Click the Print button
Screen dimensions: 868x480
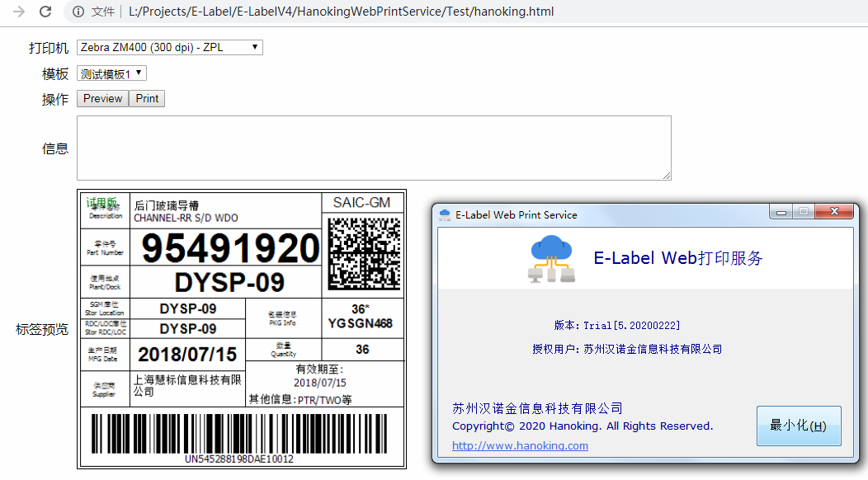[x=147, y=98]
